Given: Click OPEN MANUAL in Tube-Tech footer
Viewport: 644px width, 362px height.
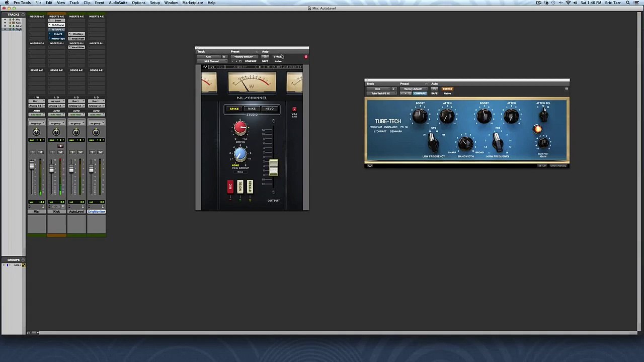Looking at the screenshot, I should [558, 165].
